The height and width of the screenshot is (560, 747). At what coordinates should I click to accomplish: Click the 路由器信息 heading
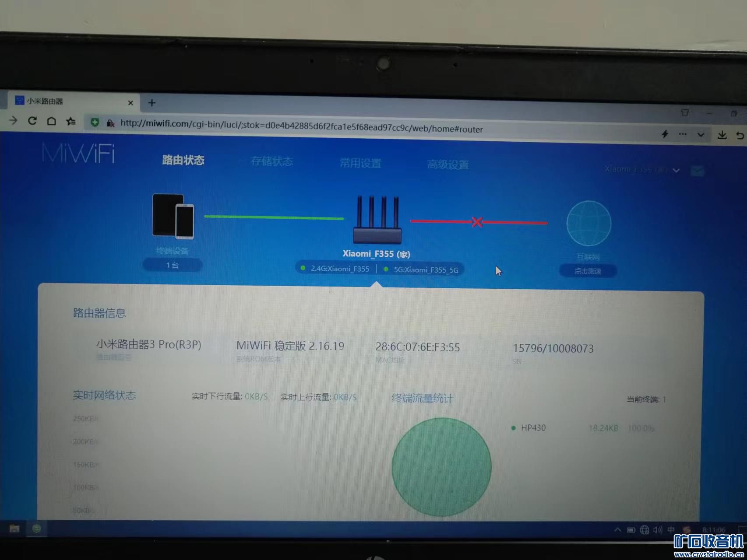(x=99, y=313)
